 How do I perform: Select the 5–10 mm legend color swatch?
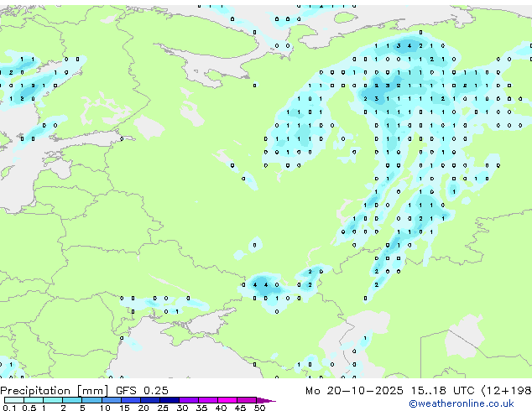[x=92, y=400]
